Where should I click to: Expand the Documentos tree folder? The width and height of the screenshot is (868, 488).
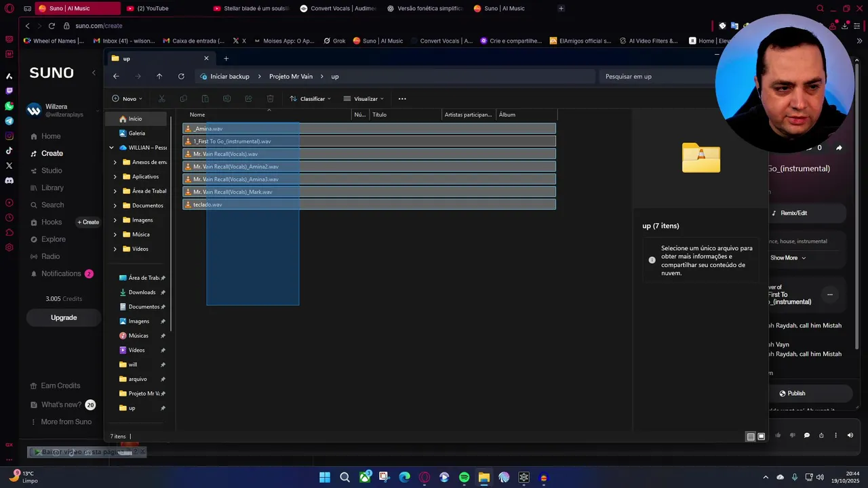(x=115, y=205)
